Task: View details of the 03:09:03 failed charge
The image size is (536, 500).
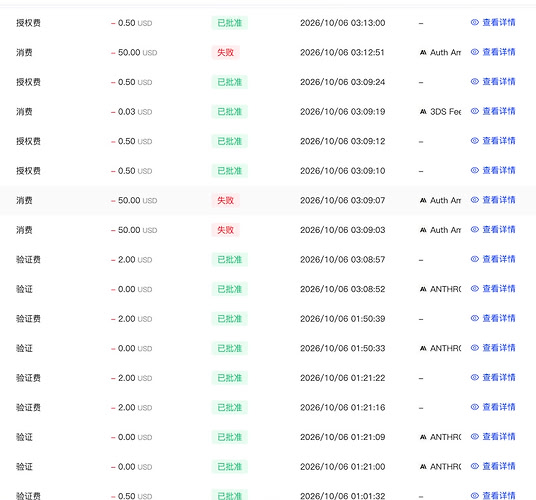Action: (493, 229)
